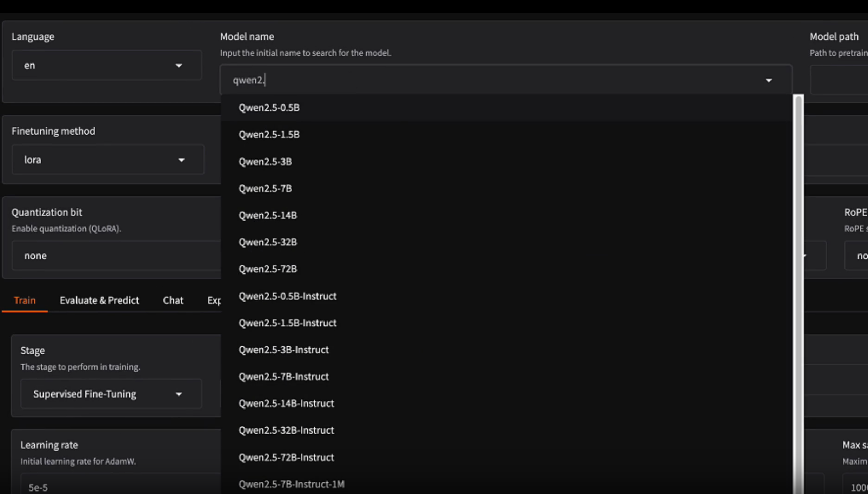Switch to the Evaluate & Predict tab

click(99, 300)
